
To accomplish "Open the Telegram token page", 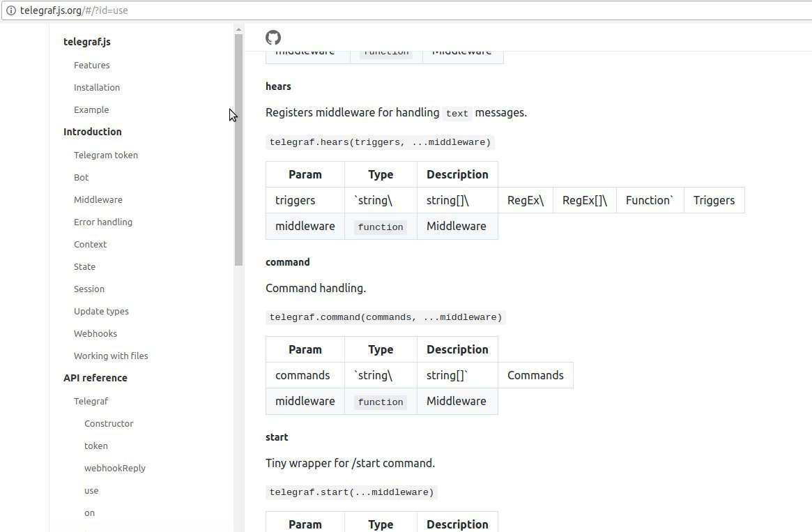I will pyautogui.click(x=106, y=155).
